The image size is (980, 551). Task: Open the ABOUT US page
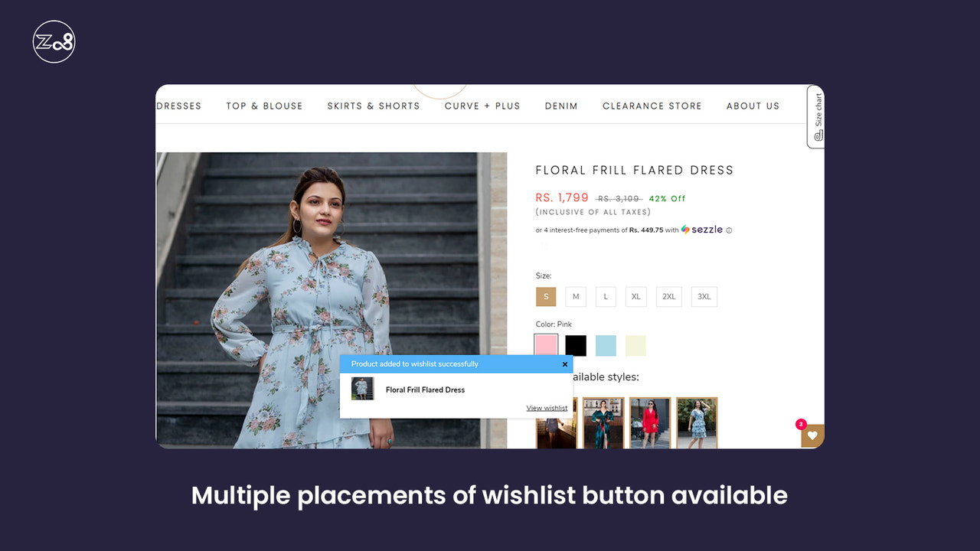click(753, 106)
